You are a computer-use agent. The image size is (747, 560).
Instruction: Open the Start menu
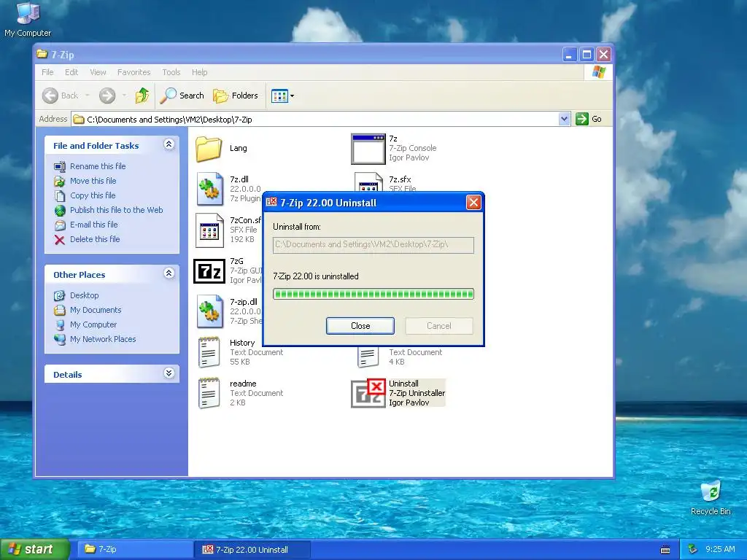(x=35, y=550)
